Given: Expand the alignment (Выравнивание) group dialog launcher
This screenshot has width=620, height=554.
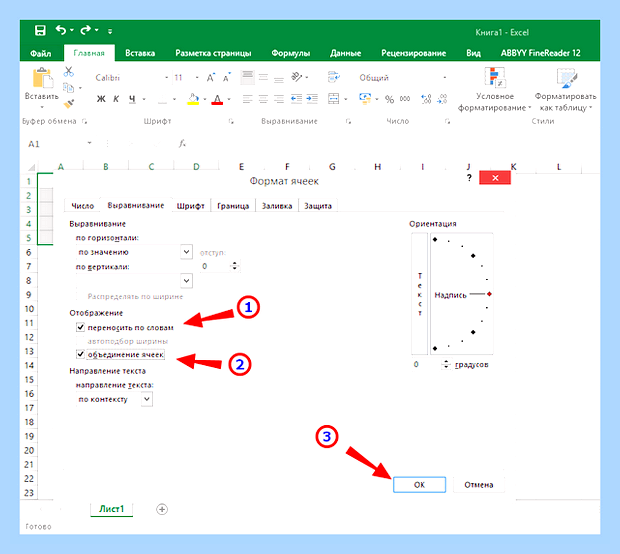Looking at the screenshot, I should (348, 121).
